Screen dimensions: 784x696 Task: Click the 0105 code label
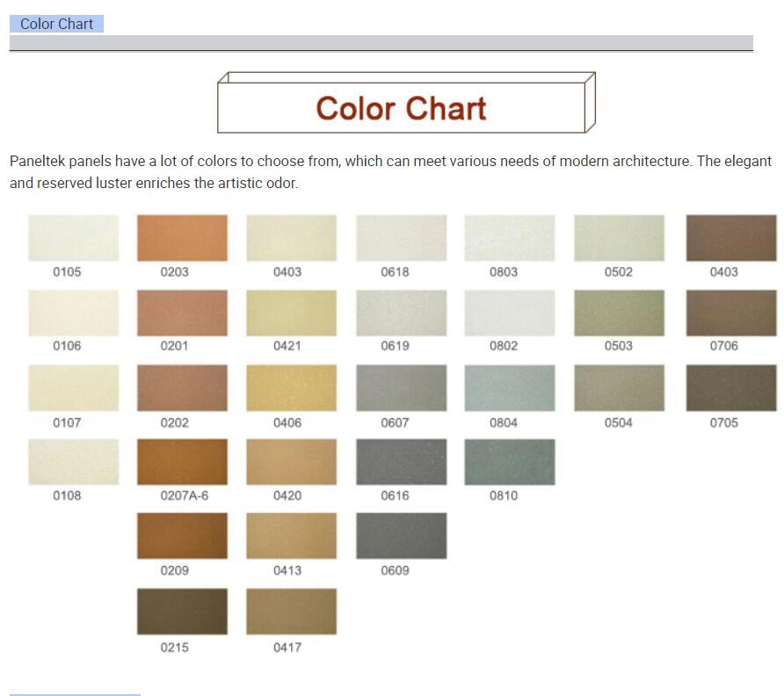[x=67, y=272]
